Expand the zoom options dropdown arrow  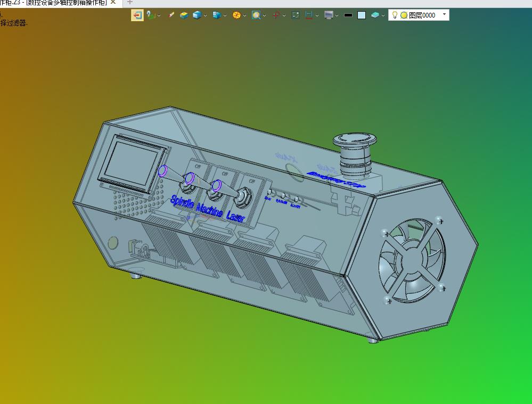tap(264, 15)
